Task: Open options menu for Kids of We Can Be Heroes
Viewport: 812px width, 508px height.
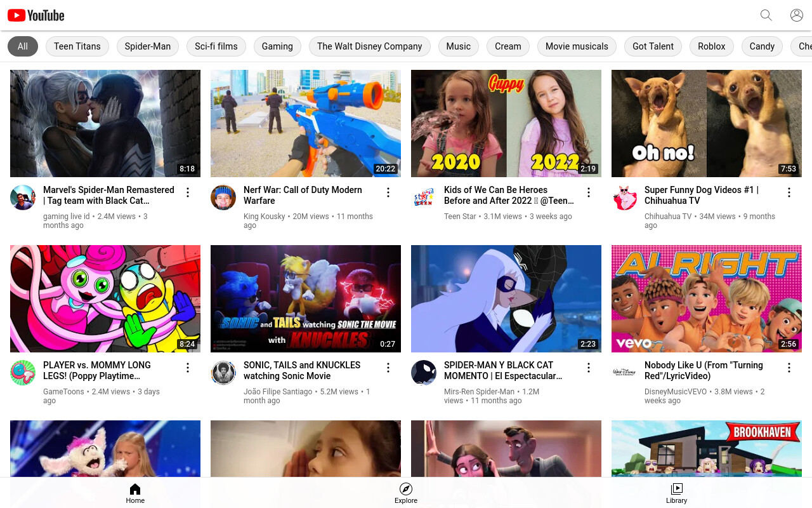Action: [x=589, y=192]
